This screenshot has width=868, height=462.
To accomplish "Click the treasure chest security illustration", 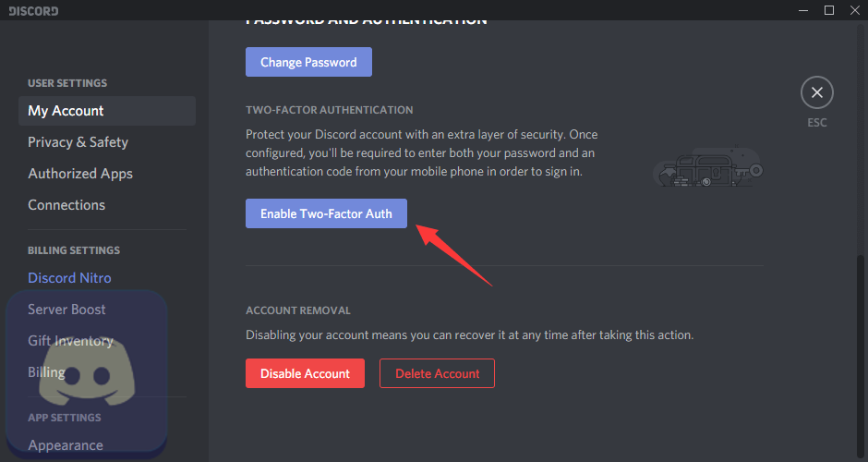I will coord(708,165).
